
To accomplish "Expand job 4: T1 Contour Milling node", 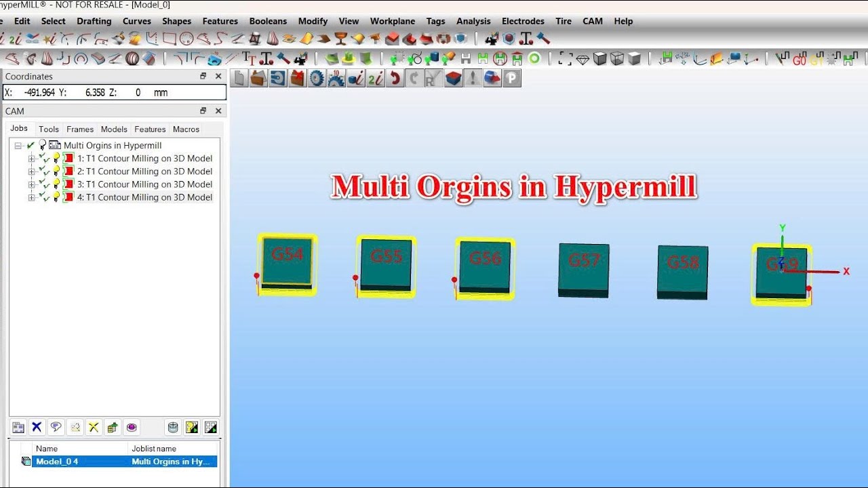I will (31, 197).
